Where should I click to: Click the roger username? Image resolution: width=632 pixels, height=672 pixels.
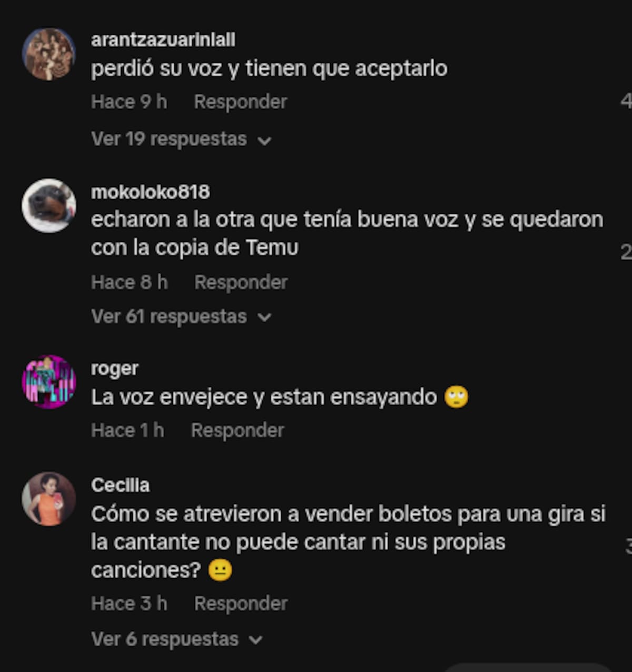115,369
